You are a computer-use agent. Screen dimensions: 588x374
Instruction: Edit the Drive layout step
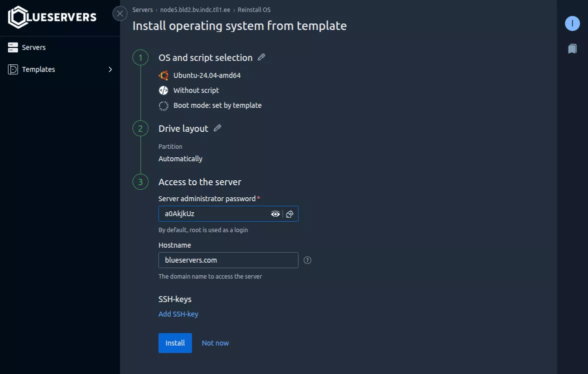click(x=217, y=128)
